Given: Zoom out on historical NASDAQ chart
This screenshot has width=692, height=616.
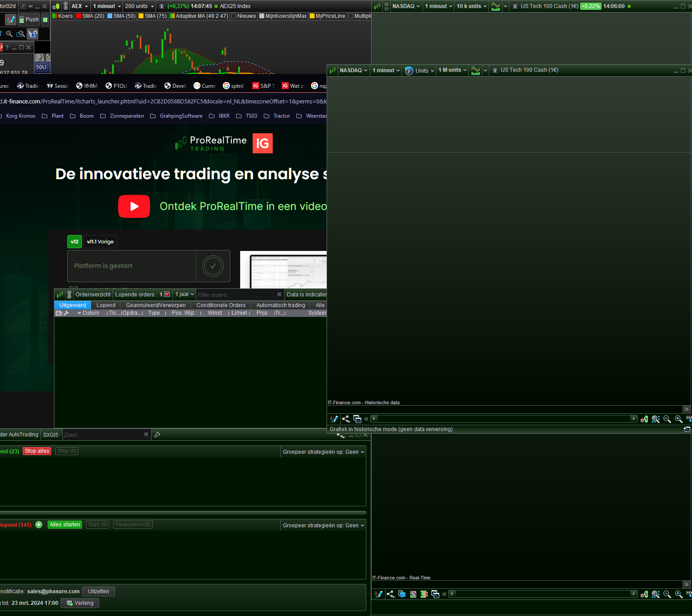Looking at the screenshot, I should 667,419.
